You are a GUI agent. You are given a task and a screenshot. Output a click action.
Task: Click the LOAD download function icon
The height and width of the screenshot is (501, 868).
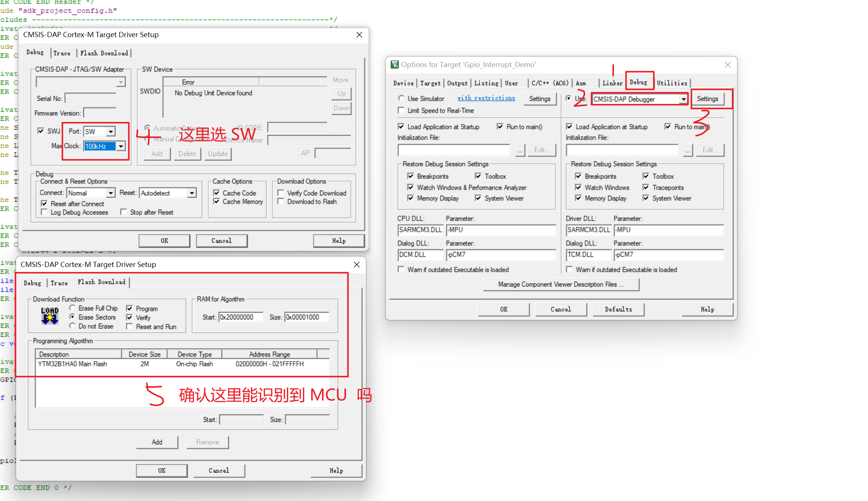(x=50, y=316)
